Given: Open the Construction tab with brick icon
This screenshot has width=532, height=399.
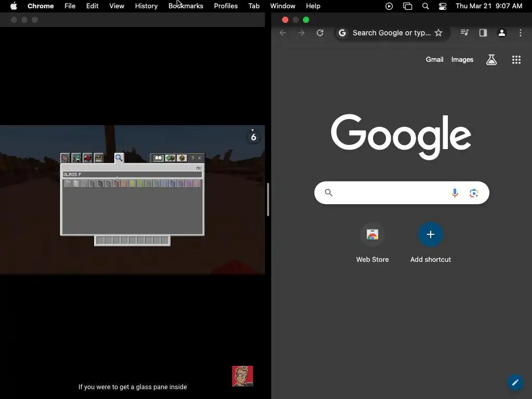Looking at the screenshot, I should click(x=65, y=158).
